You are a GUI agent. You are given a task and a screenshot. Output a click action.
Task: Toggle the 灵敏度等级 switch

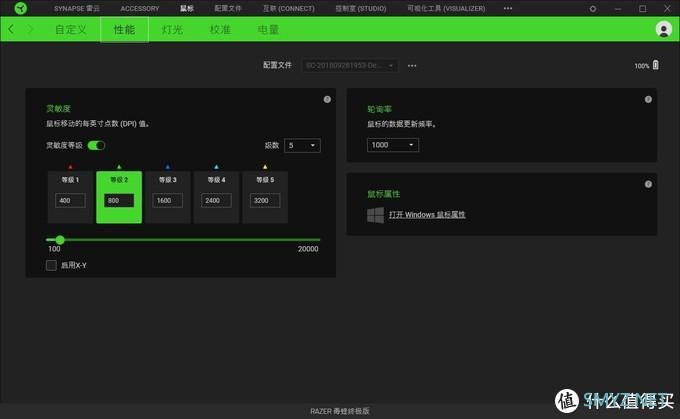pyautogui.click(x=96, y=145)
